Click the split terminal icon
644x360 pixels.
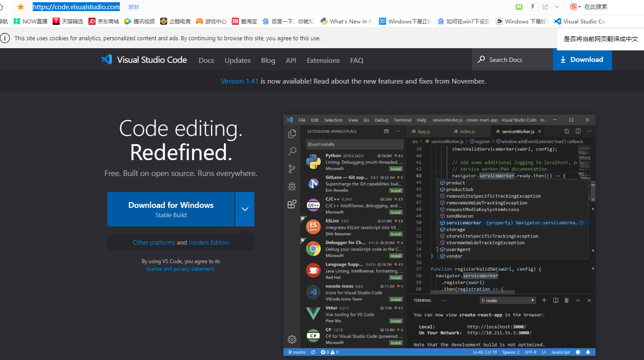pos(556,300)
